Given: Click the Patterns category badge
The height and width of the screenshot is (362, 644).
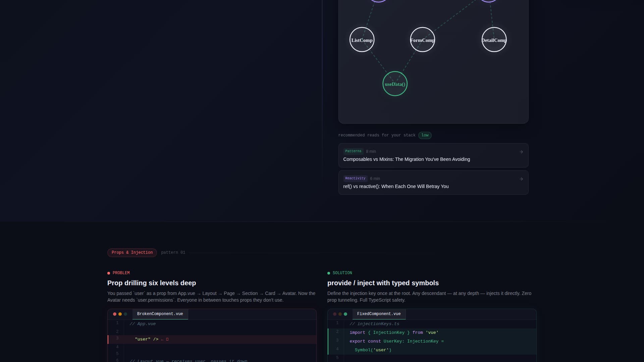Looking at the screenshot, I should pos(353,151).
